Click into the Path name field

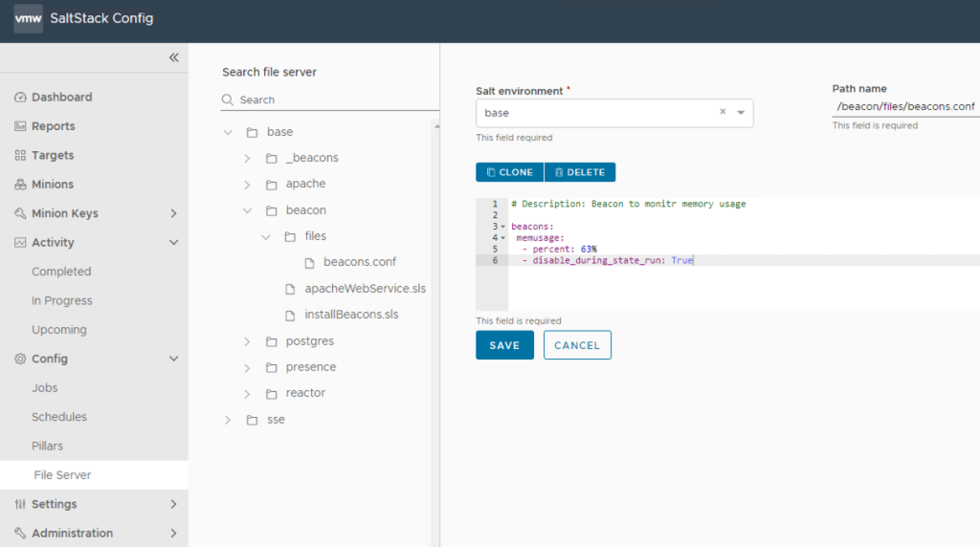click(904, 106)
